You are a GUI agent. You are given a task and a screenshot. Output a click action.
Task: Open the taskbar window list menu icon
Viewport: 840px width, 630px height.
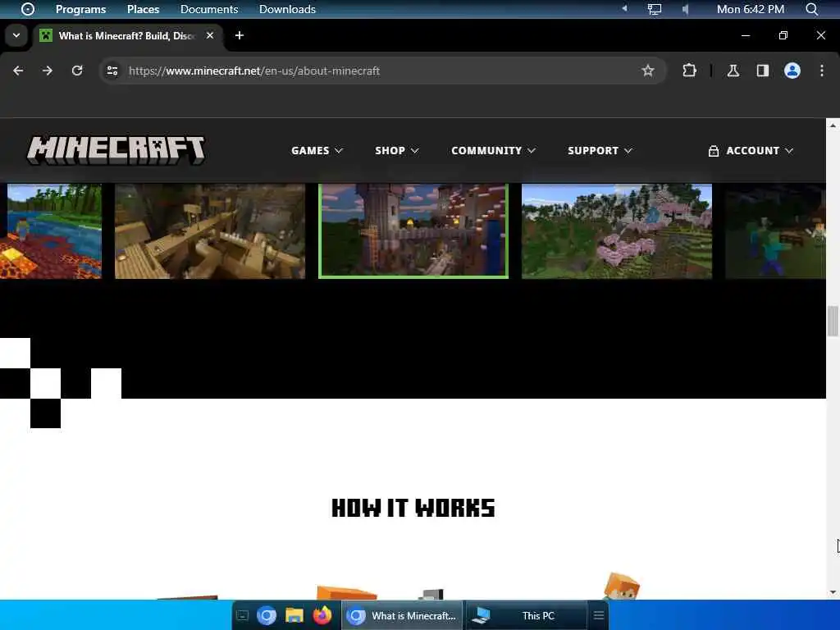coord(598,615)
